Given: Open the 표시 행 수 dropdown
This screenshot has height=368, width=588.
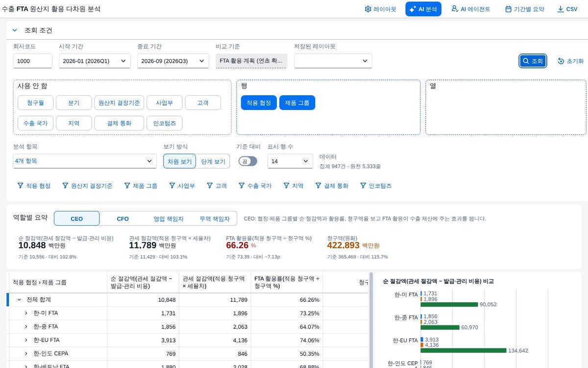Looking at the screenshot, I should pyautogui.click(x=290, y=161).
